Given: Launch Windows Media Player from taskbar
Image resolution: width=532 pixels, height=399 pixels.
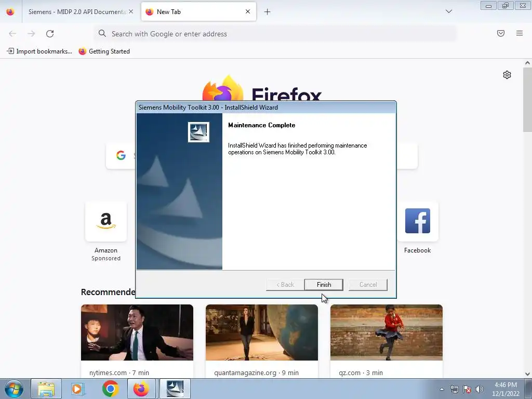Looking at the screenshot, I should pos(78,389).
